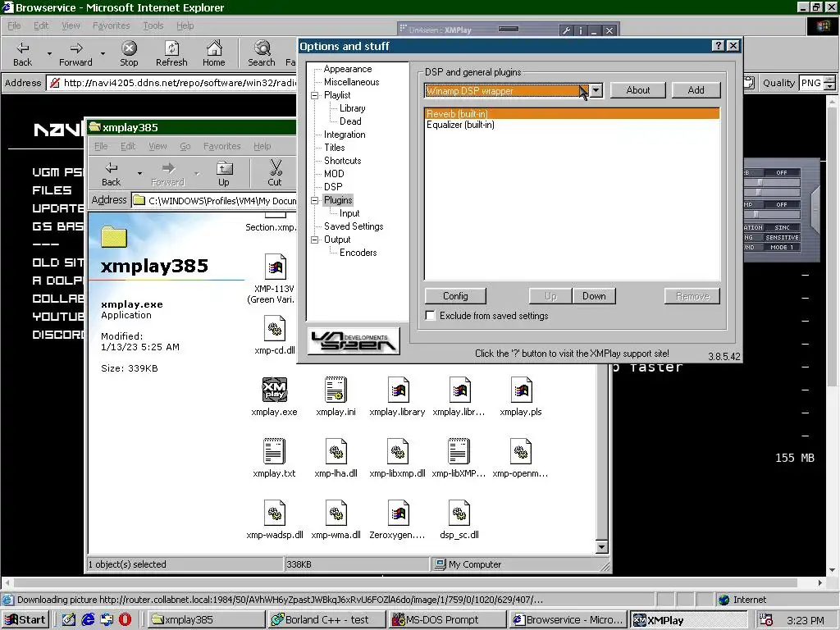
Task: Launch Opera from the quick launch bar
Action: [x=125, y=619]
